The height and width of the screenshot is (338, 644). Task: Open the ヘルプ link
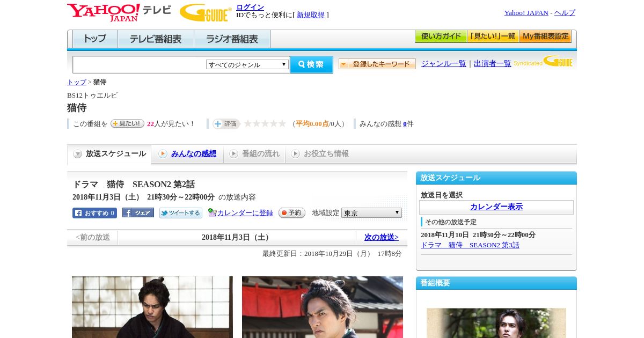[565, 13]
